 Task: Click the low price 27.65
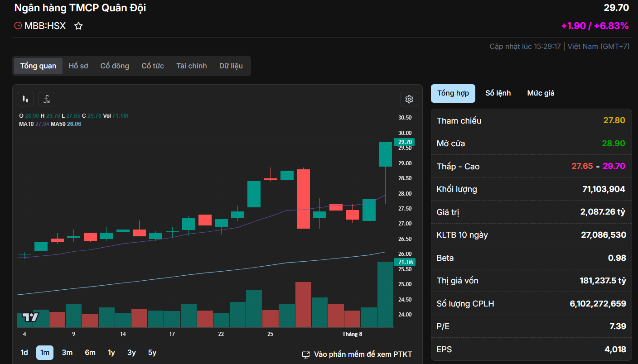[x=582, y=166]
